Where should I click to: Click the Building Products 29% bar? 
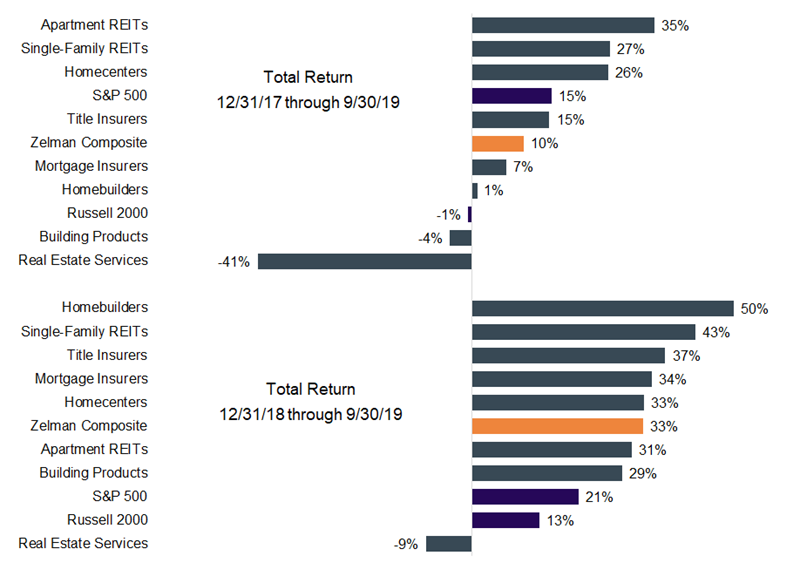coord(546,473)
